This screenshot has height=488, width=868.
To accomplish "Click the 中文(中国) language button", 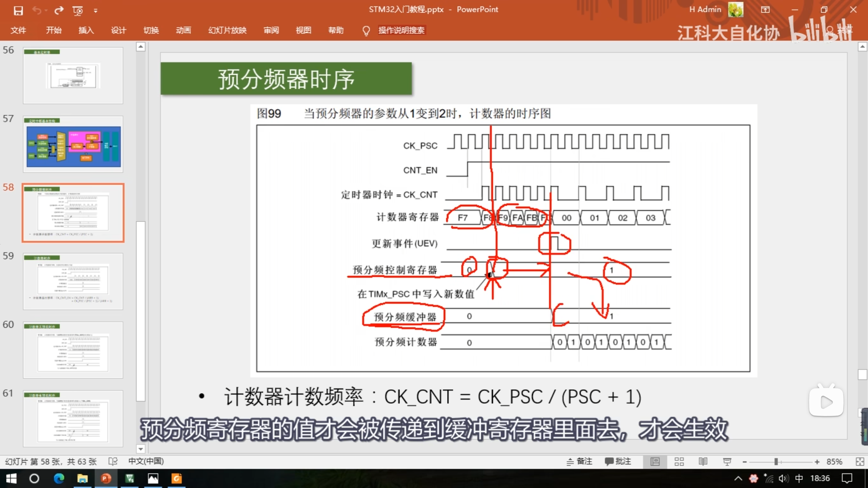I will (x=146, y=462).
